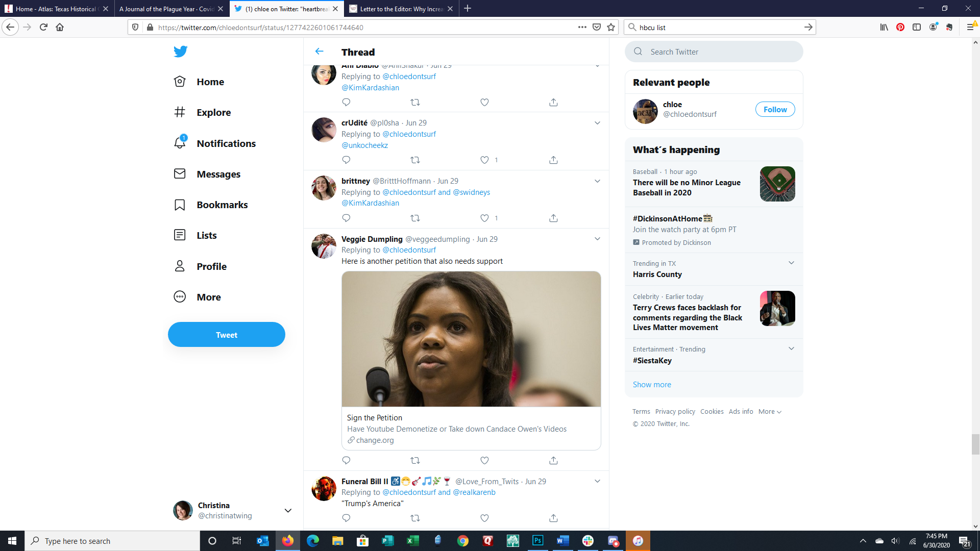Image resolution: width=980 pixels, height=551 pixels.
Task: Switch to Letter to the Editor tab
Action: tap(401, 9)
